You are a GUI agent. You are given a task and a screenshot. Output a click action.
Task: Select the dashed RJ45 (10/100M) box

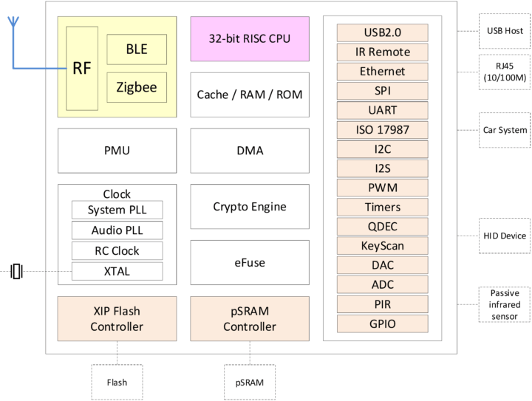[x=505, y=72]
